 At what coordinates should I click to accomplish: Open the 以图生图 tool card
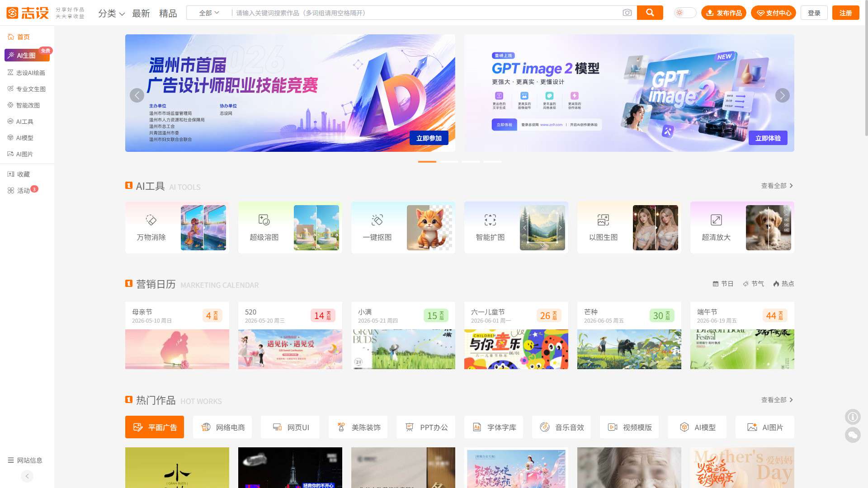[x=629, y=228]
